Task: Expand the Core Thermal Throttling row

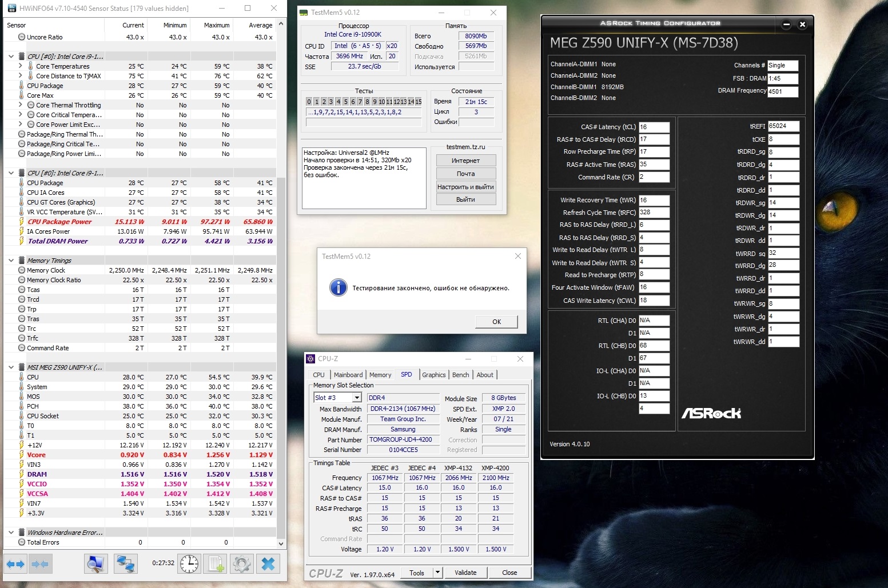Action: point(21,105)
